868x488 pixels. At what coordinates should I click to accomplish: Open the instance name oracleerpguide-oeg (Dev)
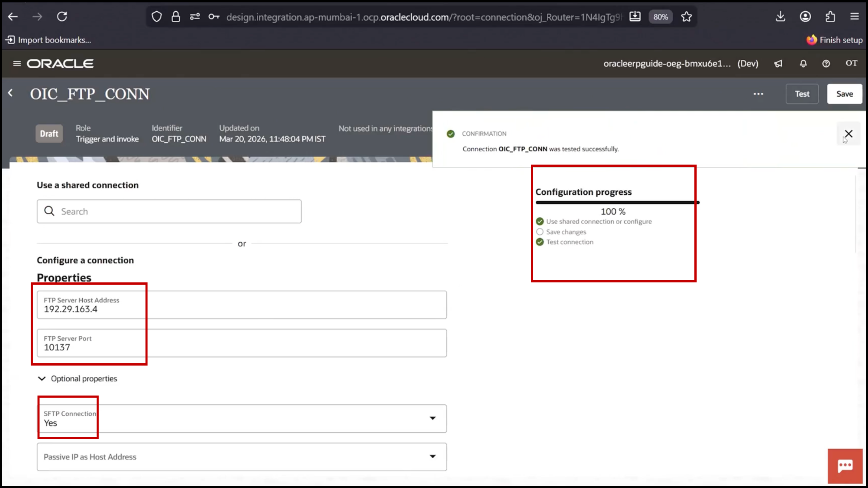[x=681, y=64]
